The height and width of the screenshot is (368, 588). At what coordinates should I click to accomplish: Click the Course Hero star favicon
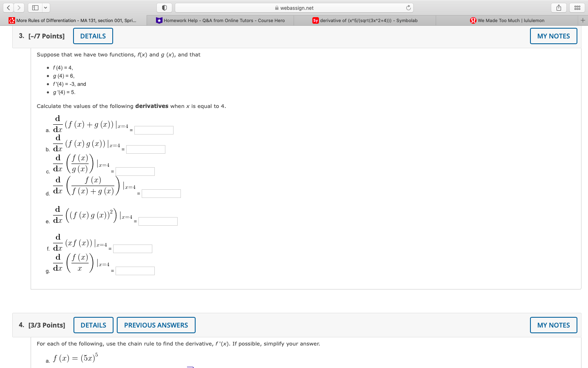(x=158, y=20)
